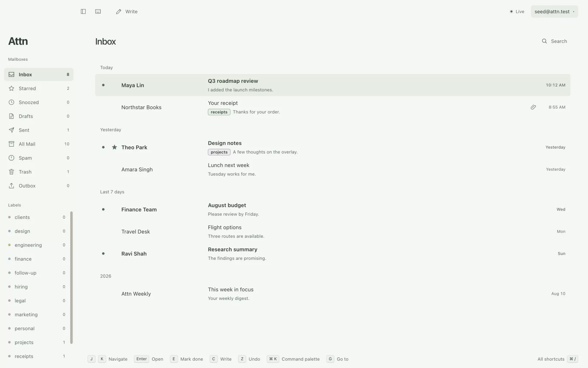The height and width of the screenshot is (368, 588).
Task: Click the attachment paperclip on Northstar Books
Action: pos(533,107)
